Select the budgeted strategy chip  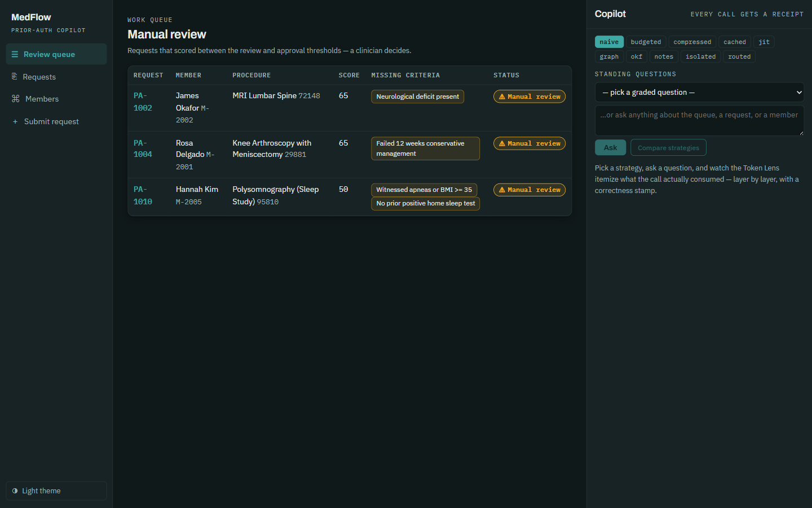click(x=646, y=42)
